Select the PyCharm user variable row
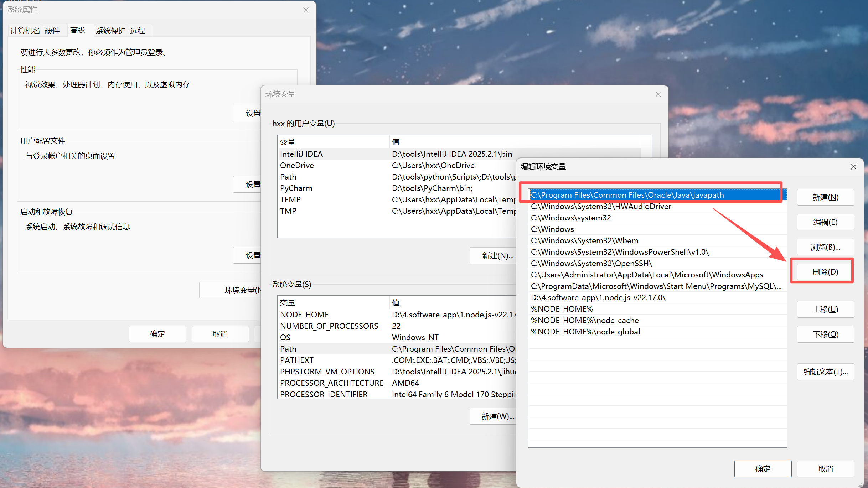The image size is (868, 488). pyautogui.click(x=296, y=188)
